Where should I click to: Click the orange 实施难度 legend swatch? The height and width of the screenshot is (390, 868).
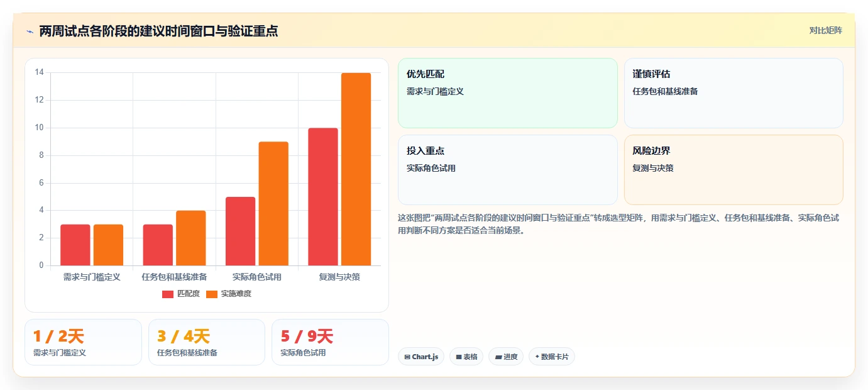(x=212, y=294)
